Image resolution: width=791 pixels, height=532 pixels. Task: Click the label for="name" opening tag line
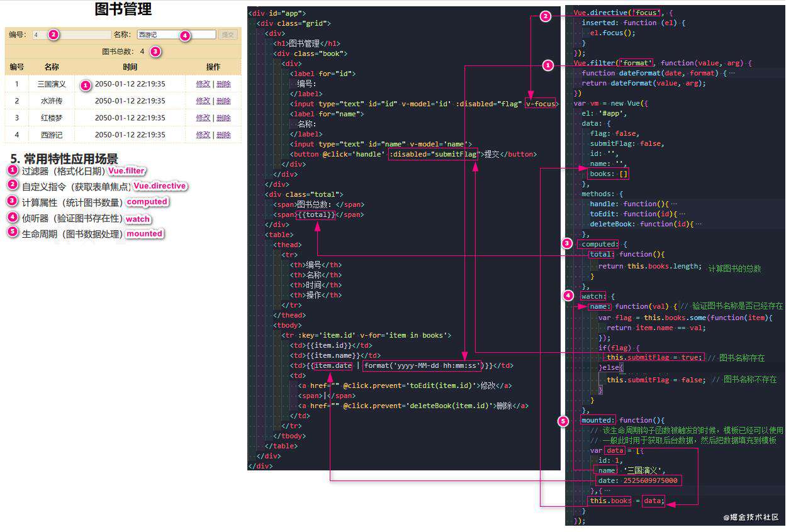point(327,114)
